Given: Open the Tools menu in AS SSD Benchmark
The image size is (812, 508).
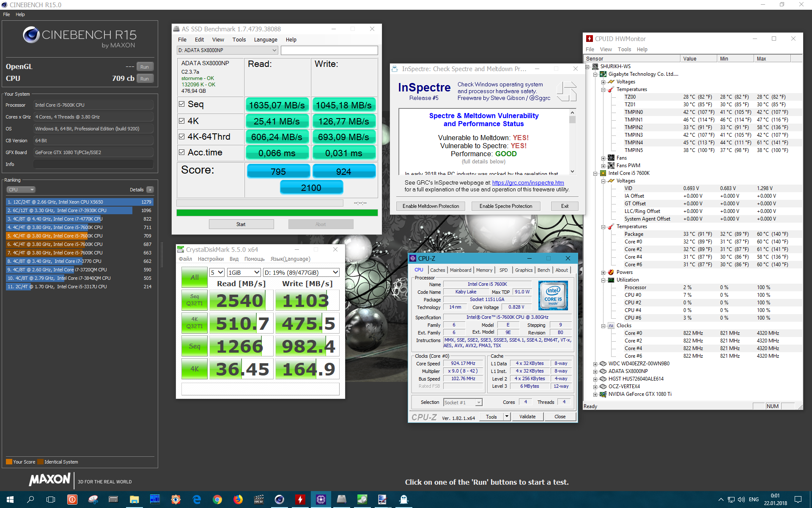Looking at the screenshot, I should (x=239, y=39).
